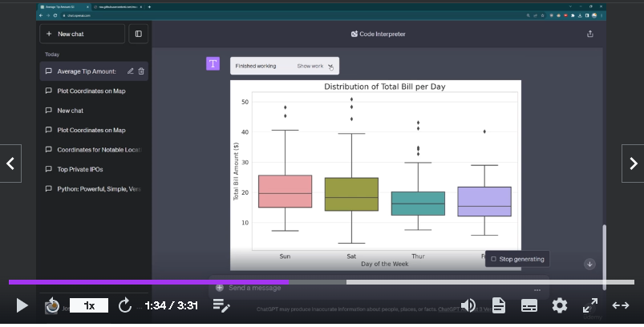644x327 pixels.
Task: Jump to bottom with the down-arrow button
Action: point(589,264)
